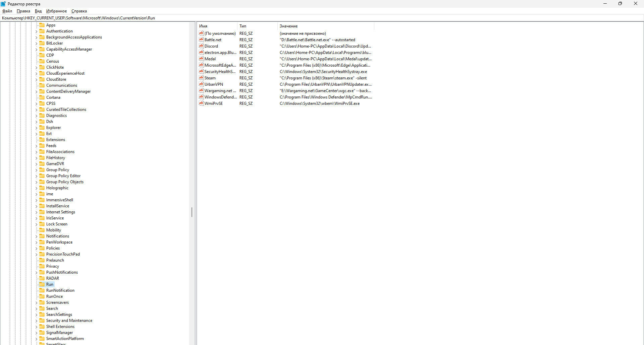Click the Privacy folder icon
The width and height of the screenshot is (644, 345).
(42, 266)
